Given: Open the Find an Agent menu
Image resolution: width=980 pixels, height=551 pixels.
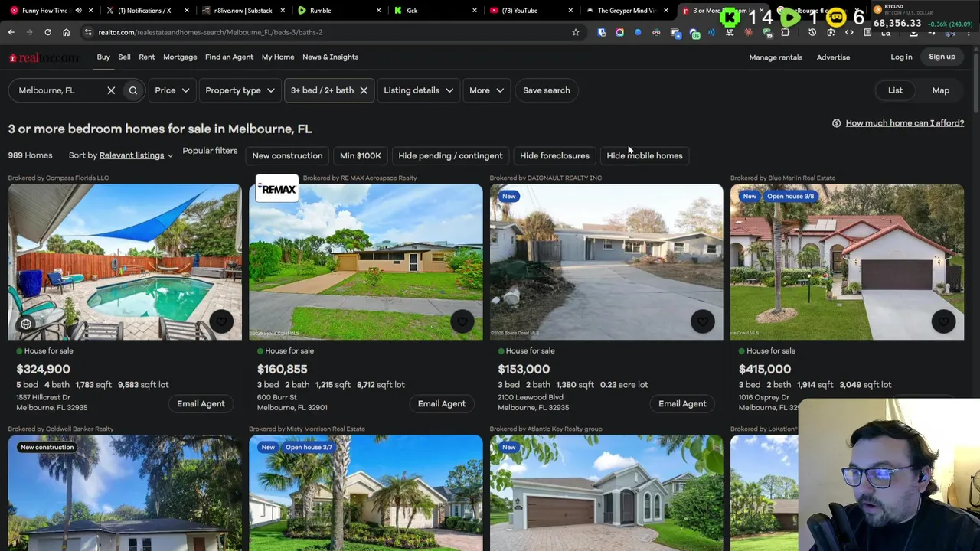Looking at the screenshot, I should 229,57.
